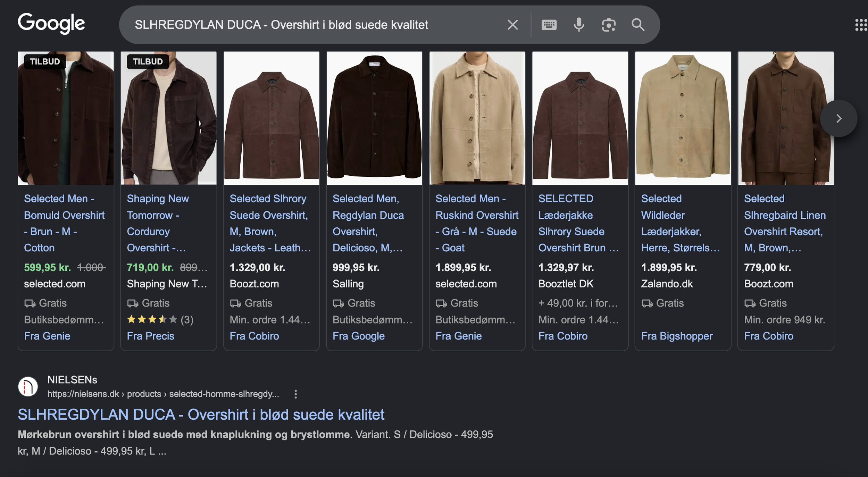Click the Booztlet DK Læderjakke image
868x477 pixels.
[580, 118]
